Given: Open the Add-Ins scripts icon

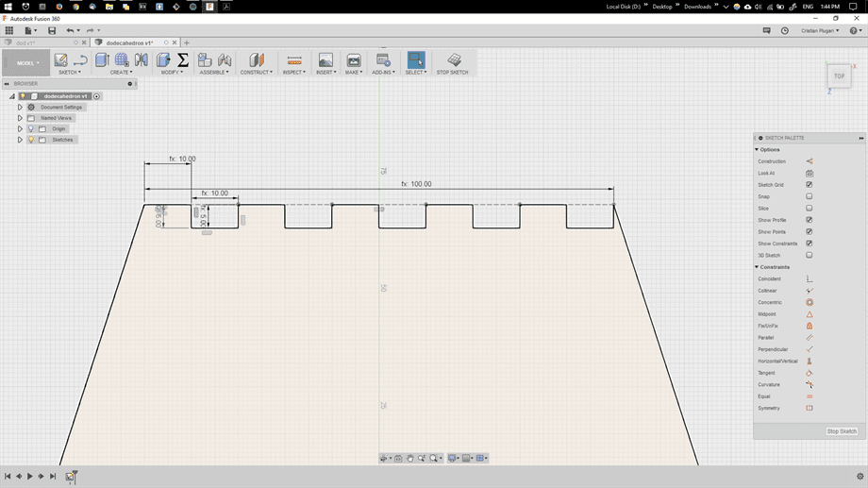Looking at the screenshot, I should 383,59.
